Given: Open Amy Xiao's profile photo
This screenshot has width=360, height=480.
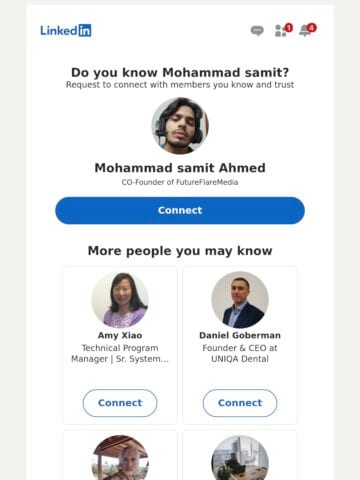Looking at the screenshot, I should click(120, 300).
